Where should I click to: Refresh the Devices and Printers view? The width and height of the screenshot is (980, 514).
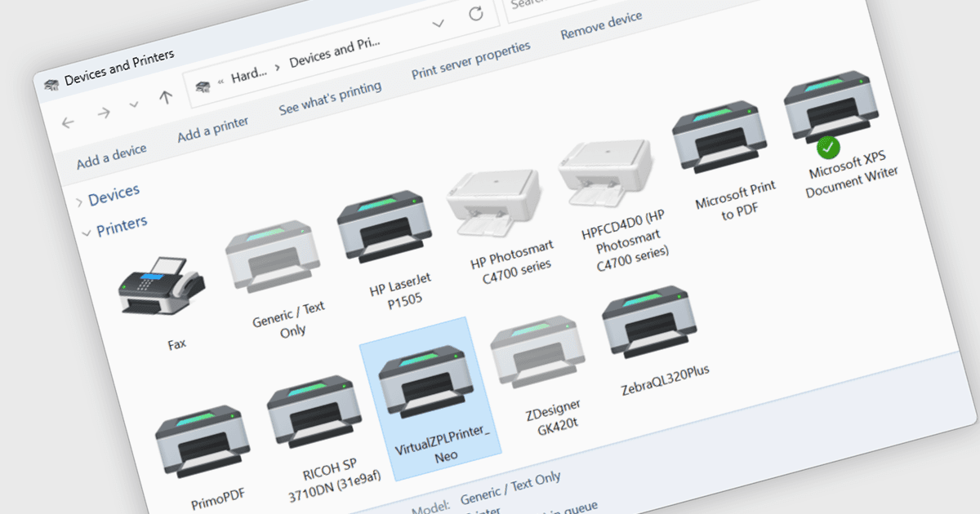(476, 13)
